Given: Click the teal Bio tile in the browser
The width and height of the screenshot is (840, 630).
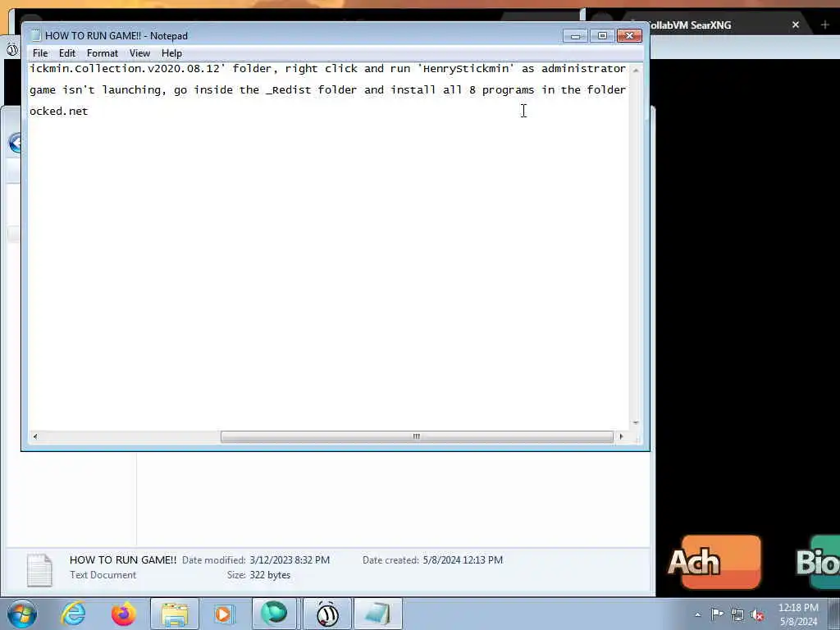Looking at the screenshot, I should point(818,562).
